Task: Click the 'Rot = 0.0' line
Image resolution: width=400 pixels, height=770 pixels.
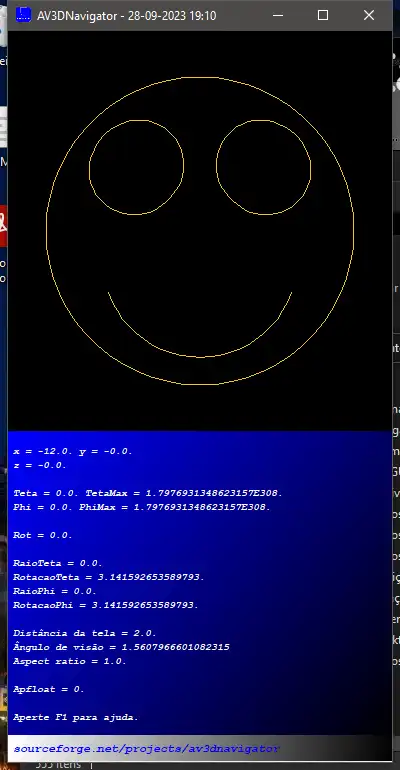Action: click(x=43, y=535)
